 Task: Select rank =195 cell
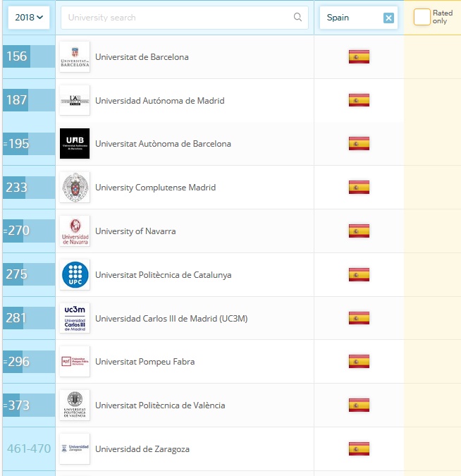(29, 144)
